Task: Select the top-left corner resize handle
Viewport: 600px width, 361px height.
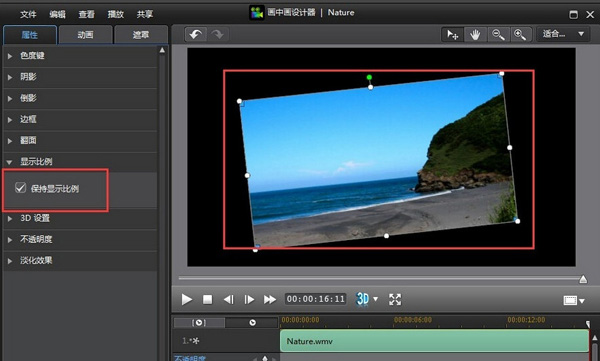Action: click(x=239, y=101)
